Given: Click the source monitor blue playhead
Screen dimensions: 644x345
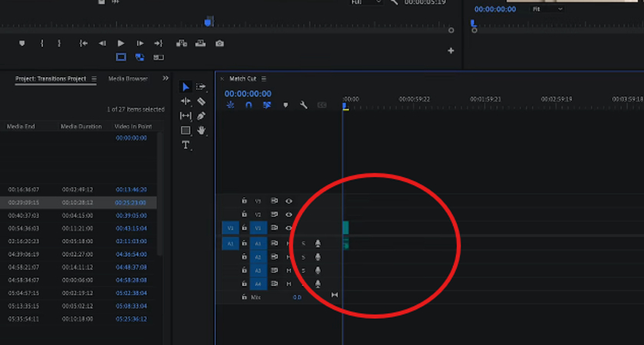Looking at the screenshot, I should [x=209, y=21].
